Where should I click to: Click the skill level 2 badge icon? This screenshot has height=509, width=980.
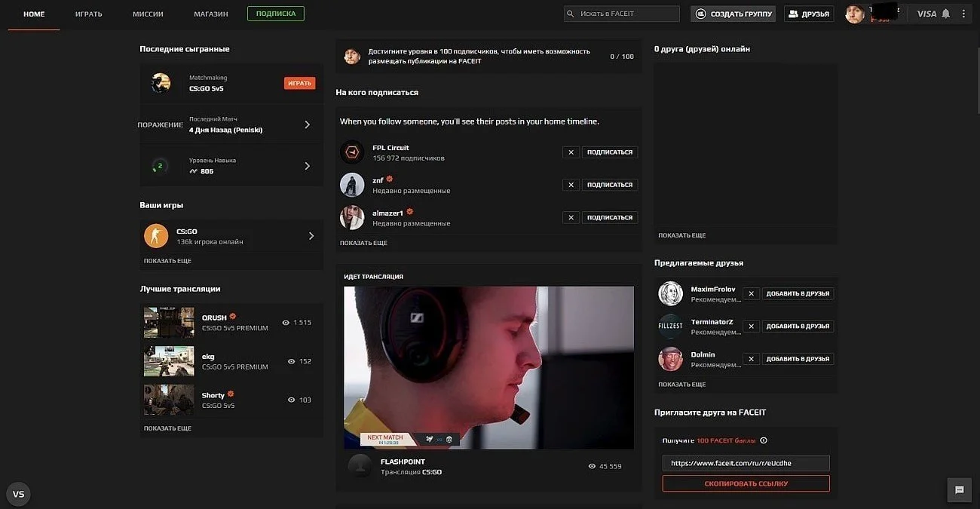160,166
